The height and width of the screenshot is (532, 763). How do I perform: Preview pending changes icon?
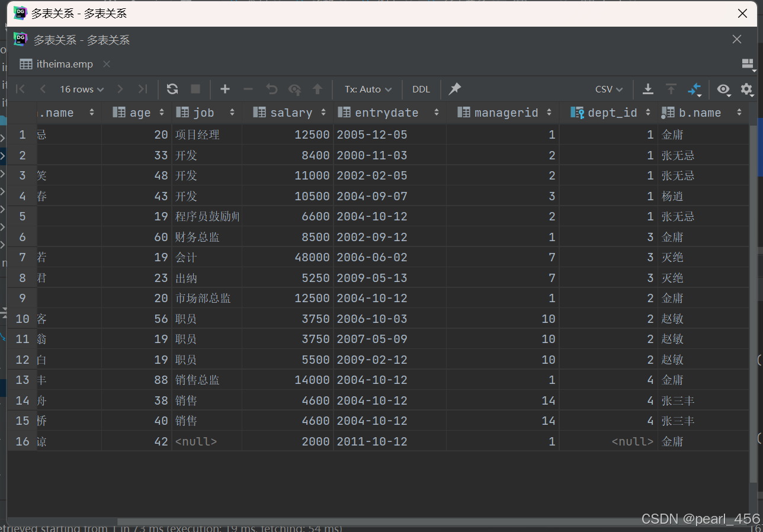tap(294, 89)
